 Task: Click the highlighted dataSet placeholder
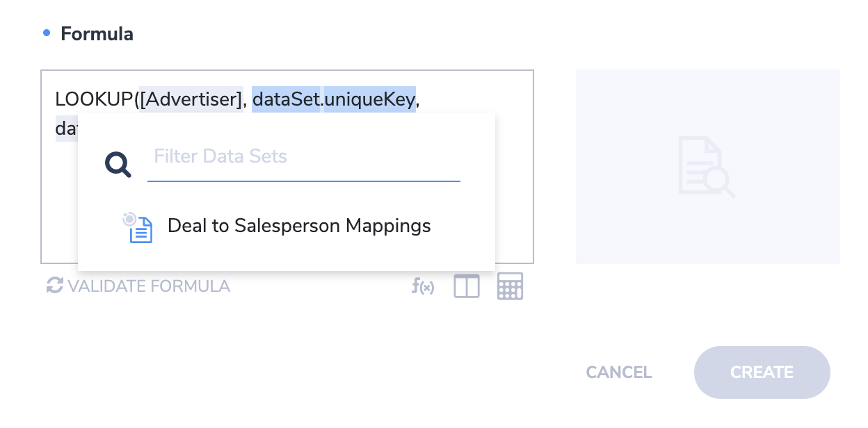point(287,99)
